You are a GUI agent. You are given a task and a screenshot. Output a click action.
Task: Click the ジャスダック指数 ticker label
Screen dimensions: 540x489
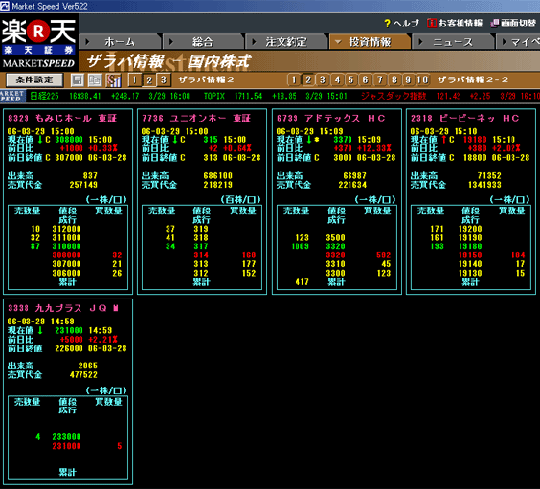point(394,96)
